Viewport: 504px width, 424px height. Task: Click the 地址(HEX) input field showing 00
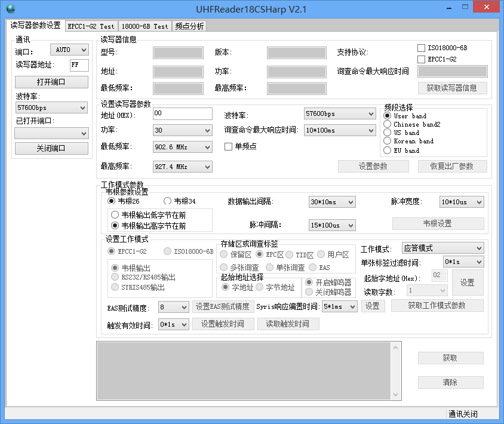pos(183,113)
